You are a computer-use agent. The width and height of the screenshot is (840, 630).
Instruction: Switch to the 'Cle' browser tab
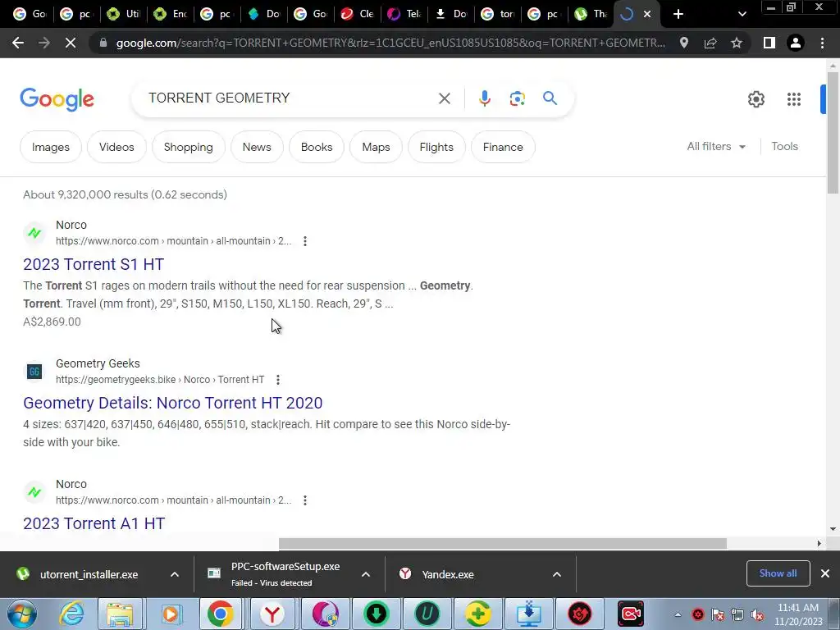click(x=358, y=14)
